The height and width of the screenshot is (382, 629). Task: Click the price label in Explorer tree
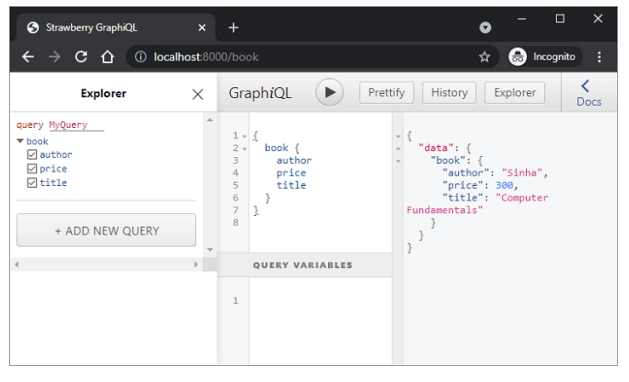pyautogui.click(x=53, y=169)
